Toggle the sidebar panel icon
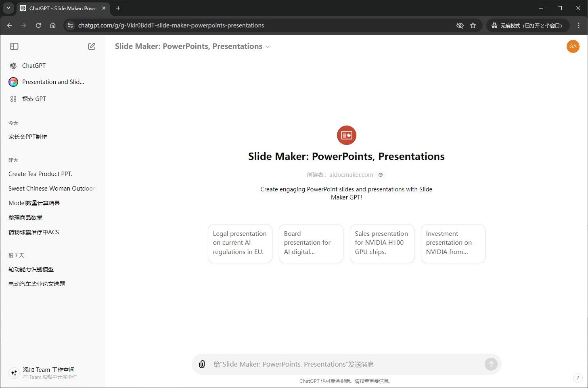The width and height of the screenshot is (588, 388). [x=14, y=46]
